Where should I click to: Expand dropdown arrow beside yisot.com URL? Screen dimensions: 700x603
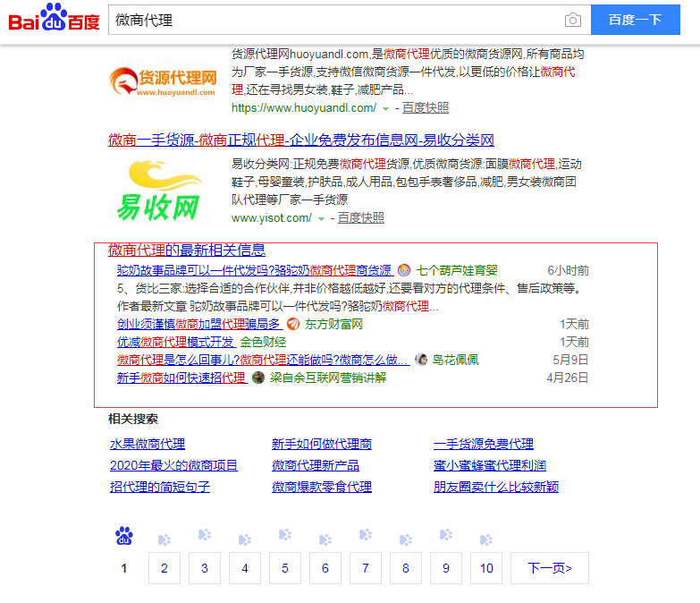[x=321, y=218]
